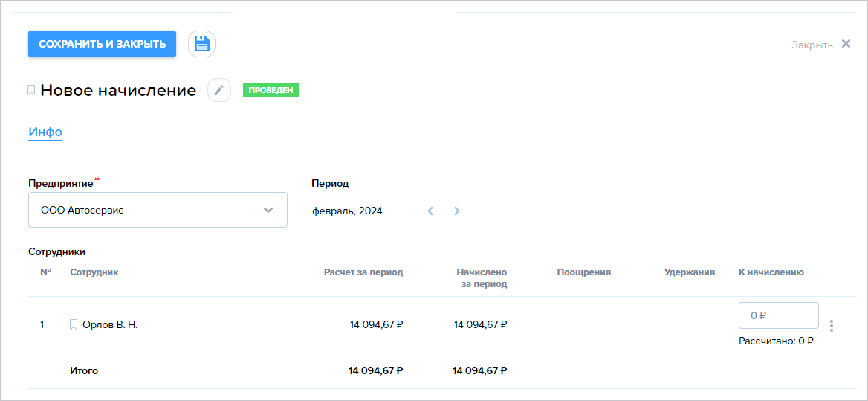Click the Рассчитано: 0 ₽ hint under the input
This screenshot has height=401, width=868.
(x=777, y=341)
